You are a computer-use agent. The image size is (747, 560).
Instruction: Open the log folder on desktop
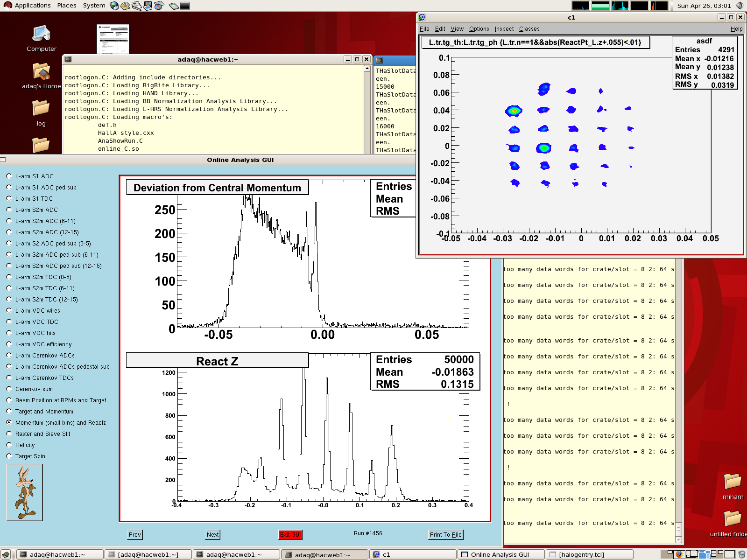coord(41,113)
